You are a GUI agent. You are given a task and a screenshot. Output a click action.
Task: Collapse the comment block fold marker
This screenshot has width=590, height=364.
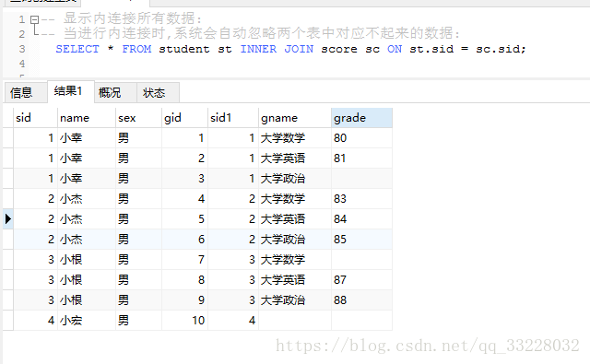(34, 19)
